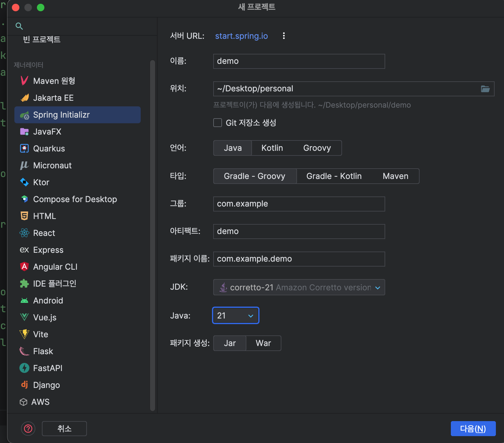Select the Quarkus generator

78,149
